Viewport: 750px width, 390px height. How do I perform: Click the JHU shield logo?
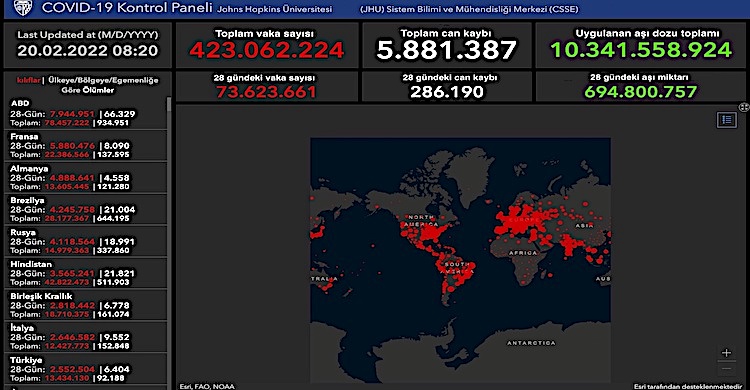pyautogui.click(x=22, y=8)
